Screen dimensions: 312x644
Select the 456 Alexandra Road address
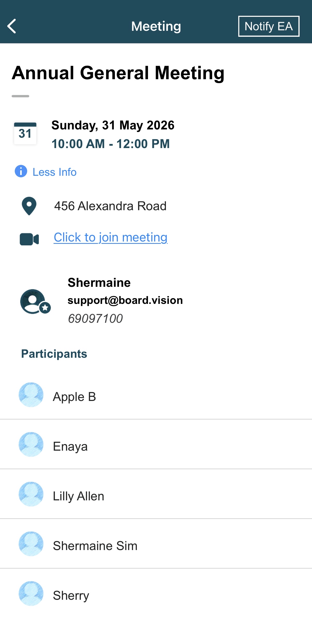tap(110, 206)
